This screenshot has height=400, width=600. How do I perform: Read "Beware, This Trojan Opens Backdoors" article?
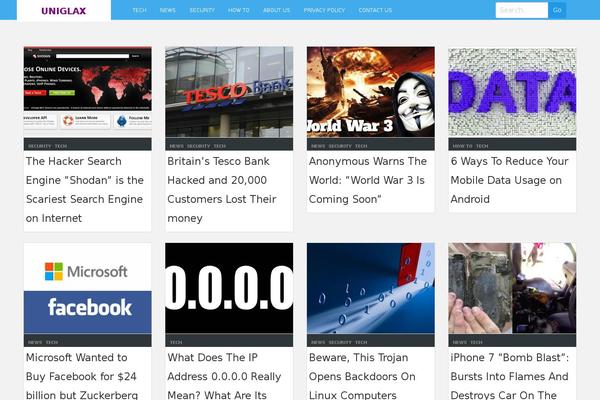point(362,376)
